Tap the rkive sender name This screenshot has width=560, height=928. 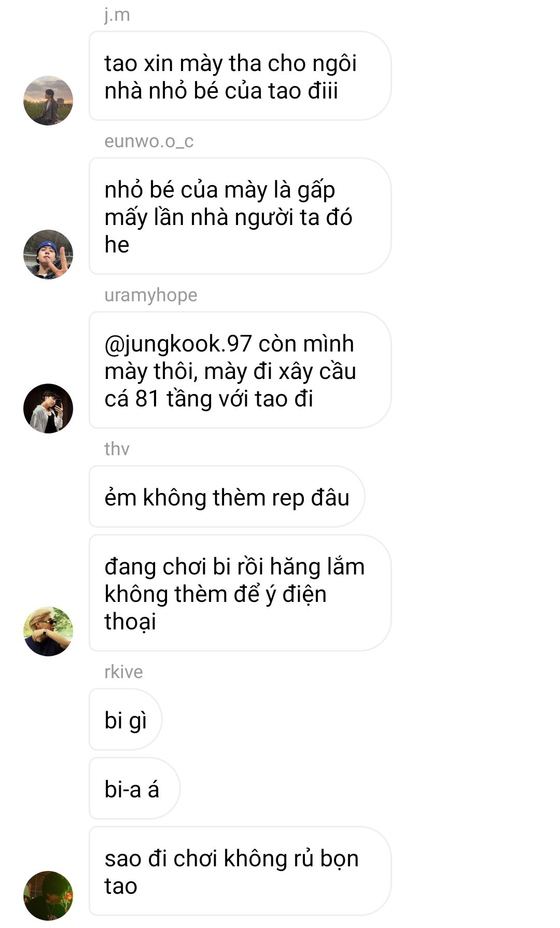coord(123,672)
